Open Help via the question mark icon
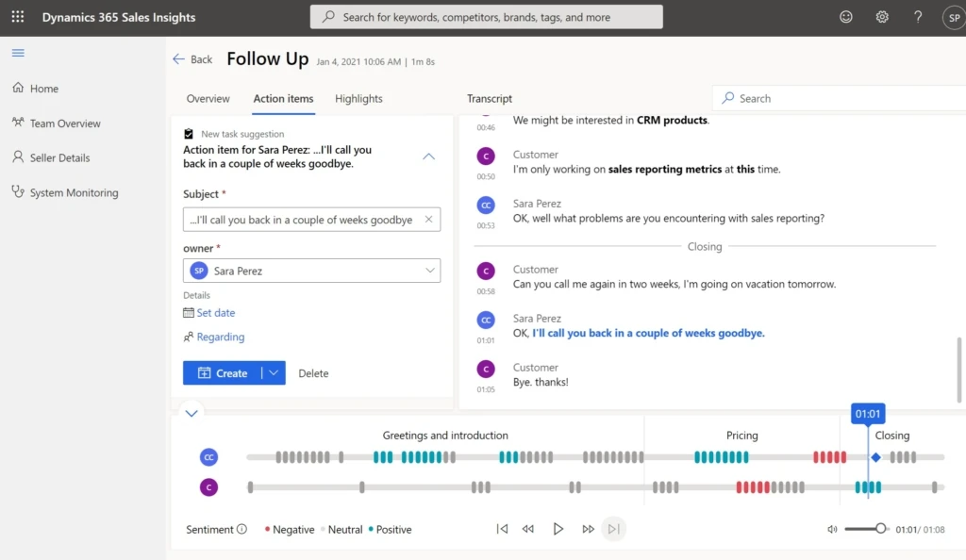The height and width of the screenshot is (560, 966). click(x=917, y=16)
